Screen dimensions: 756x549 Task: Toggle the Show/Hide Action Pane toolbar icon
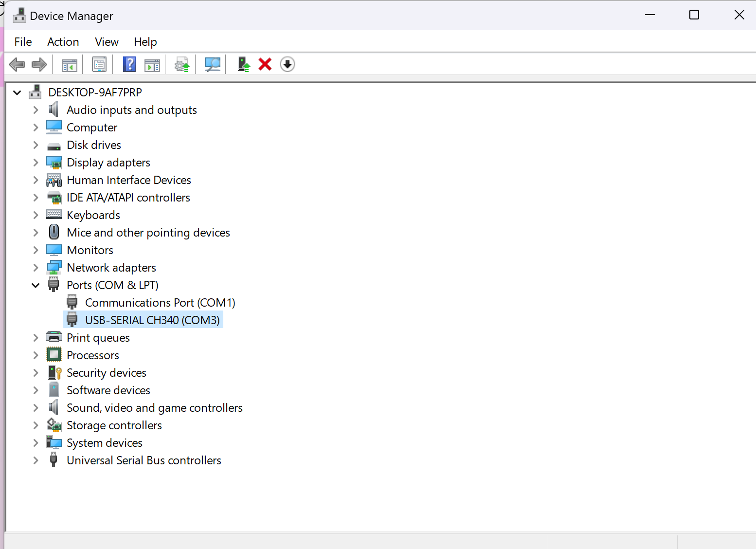(x=152, y=64)
